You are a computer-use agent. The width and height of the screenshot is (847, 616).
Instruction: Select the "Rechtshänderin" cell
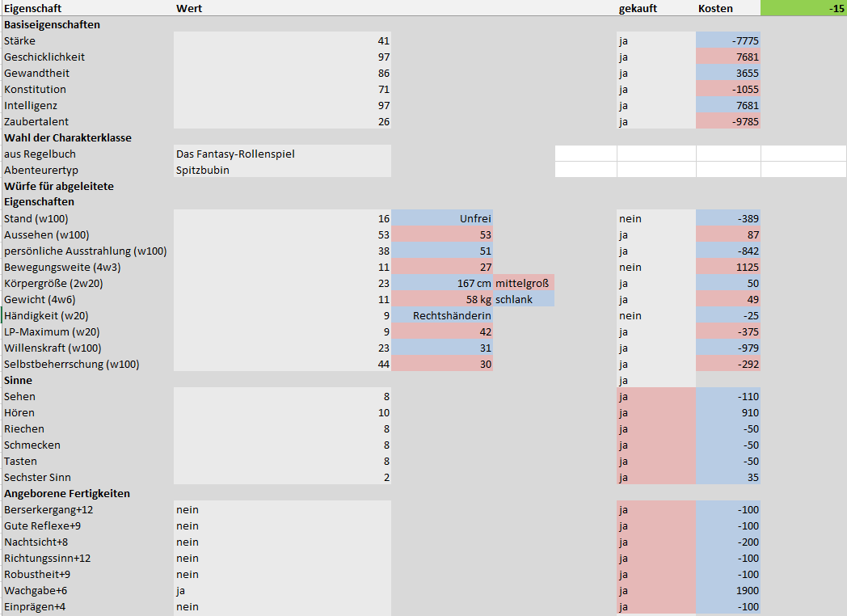click(442, 315)
